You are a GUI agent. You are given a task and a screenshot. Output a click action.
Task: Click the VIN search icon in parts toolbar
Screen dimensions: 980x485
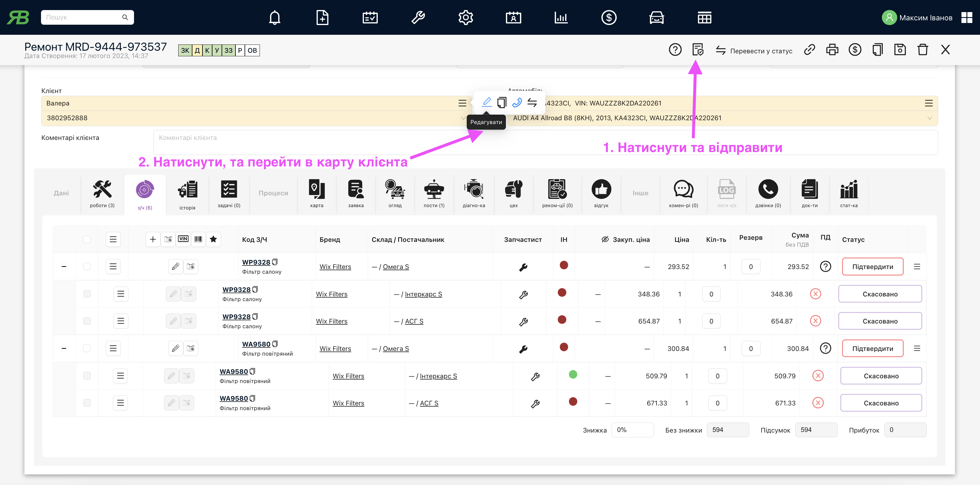click(x=183, y=239)
